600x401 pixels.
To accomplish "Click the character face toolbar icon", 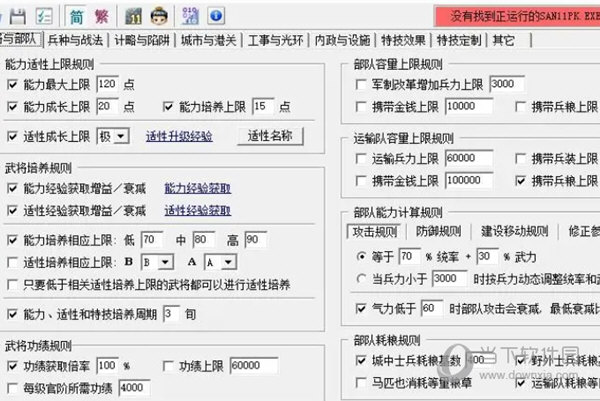I will 159,16.
